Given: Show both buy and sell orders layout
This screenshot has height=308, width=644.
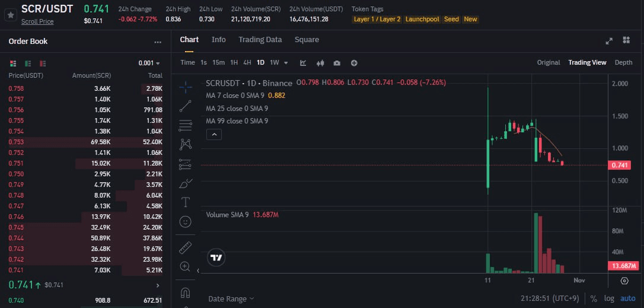Looking at the screenshot, I should (13, 63).
